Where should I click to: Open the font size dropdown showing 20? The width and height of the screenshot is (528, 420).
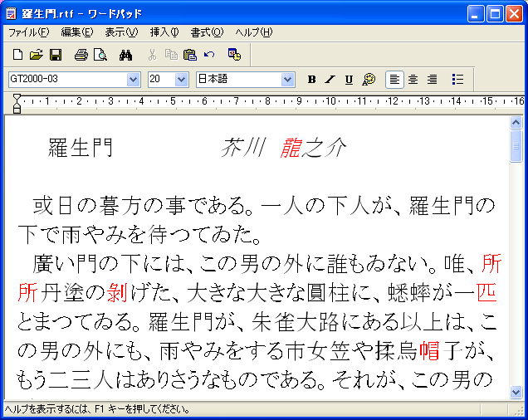click(x=182, y=80)
